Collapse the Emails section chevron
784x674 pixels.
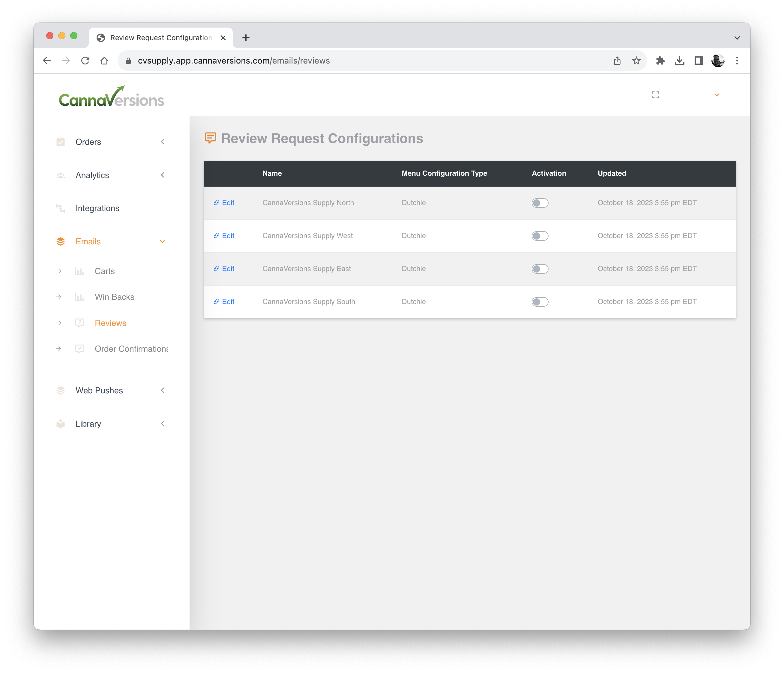[162, 241]
